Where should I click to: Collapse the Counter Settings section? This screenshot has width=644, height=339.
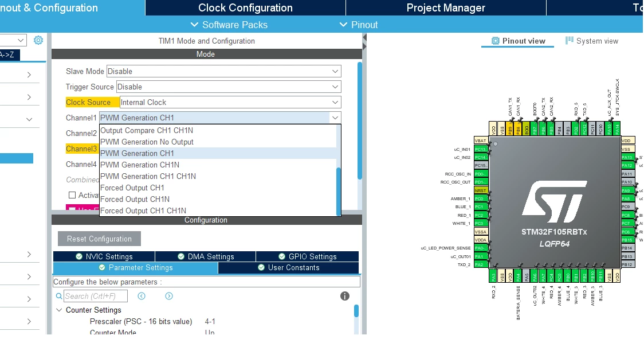coord(59,310)
